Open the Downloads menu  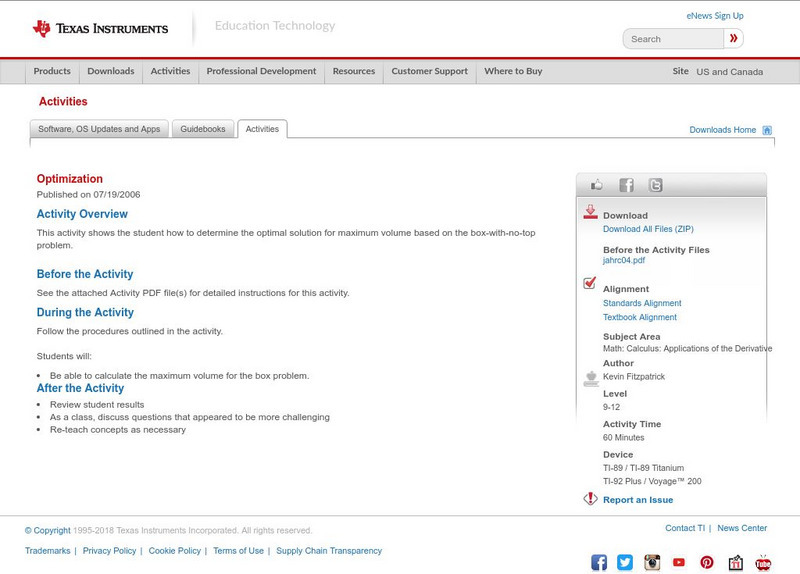point(111,71)
